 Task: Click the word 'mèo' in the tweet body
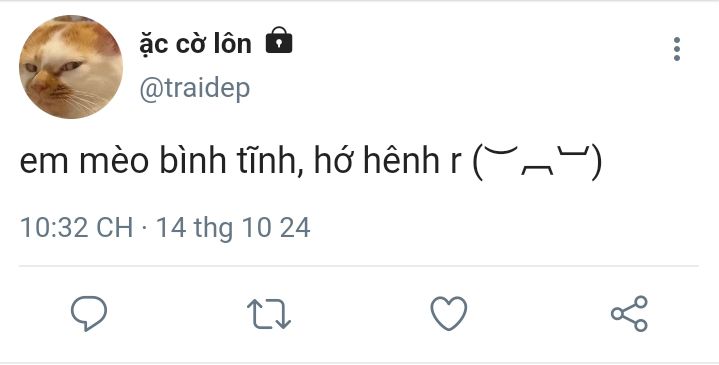click(x=114, y=161)
